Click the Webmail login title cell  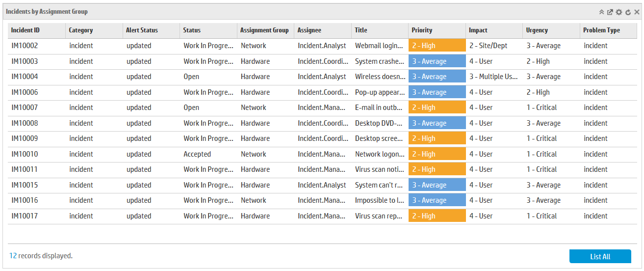[x=380, y=46]
